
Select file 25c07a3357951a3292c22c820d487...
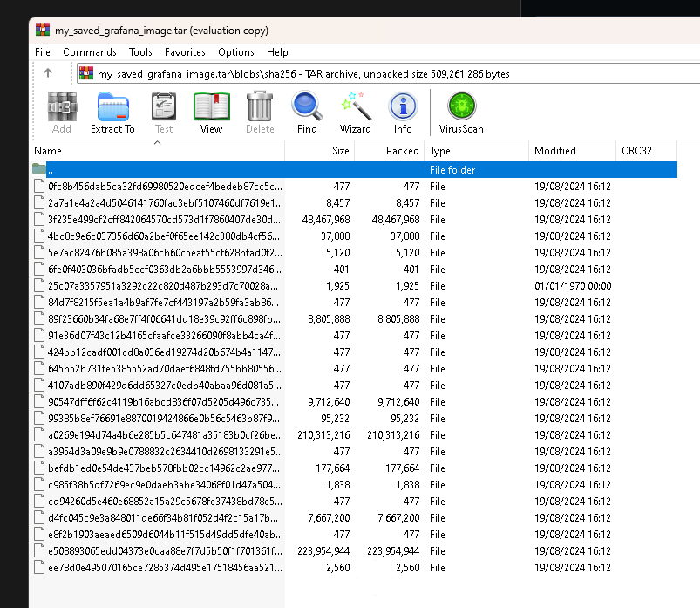point(163,286)
